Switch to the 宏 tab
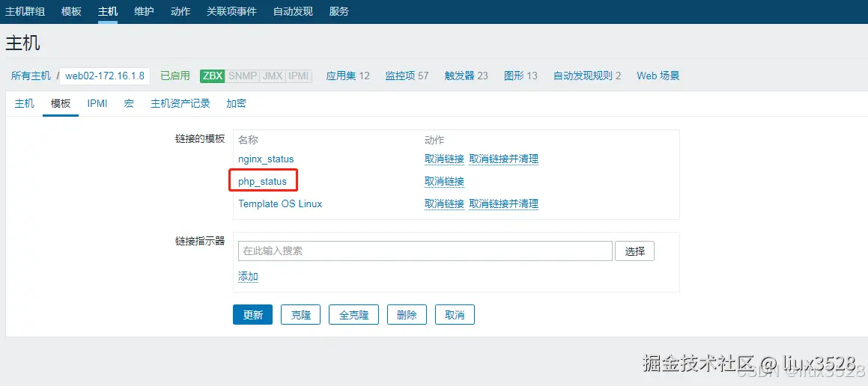Screen dimensions: 868x386 [129, 103]
